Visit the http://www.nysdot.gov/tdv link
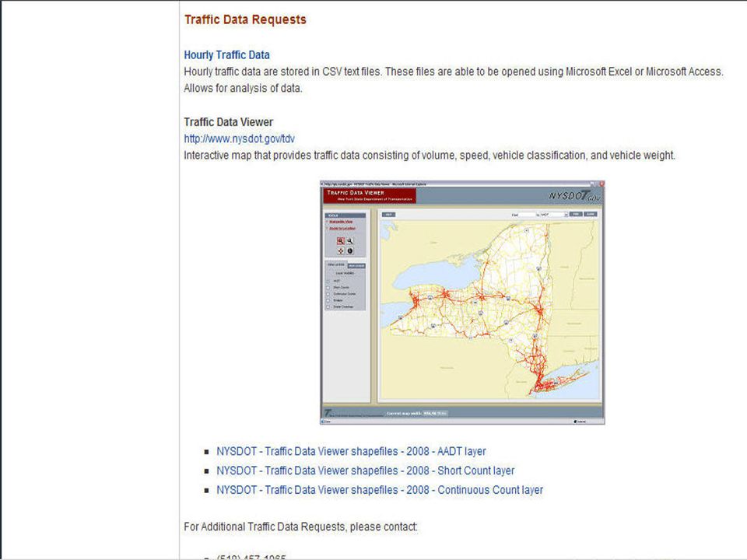 tap(239, 138)
